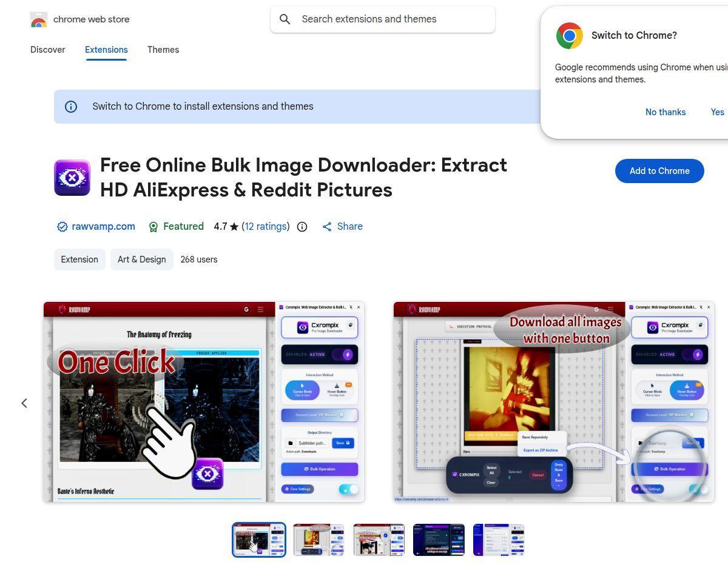
Task: Click the Chrome Web Store logo
Action: (38, 19)
